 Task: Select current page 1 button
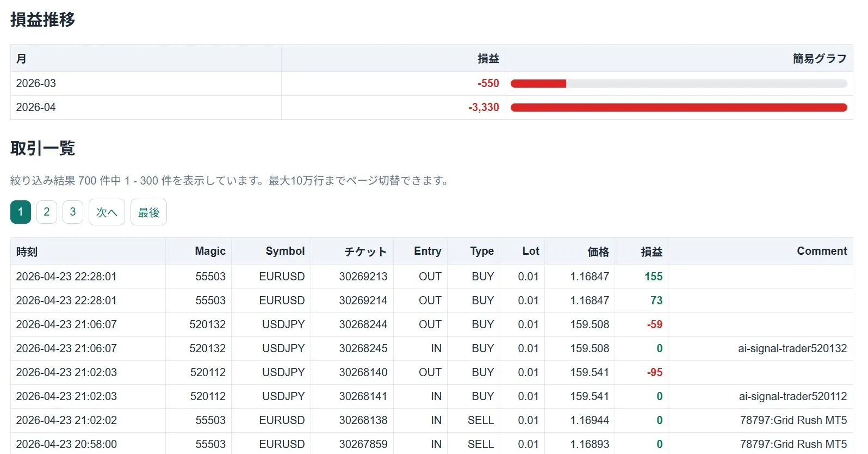[x=21, y=212]
